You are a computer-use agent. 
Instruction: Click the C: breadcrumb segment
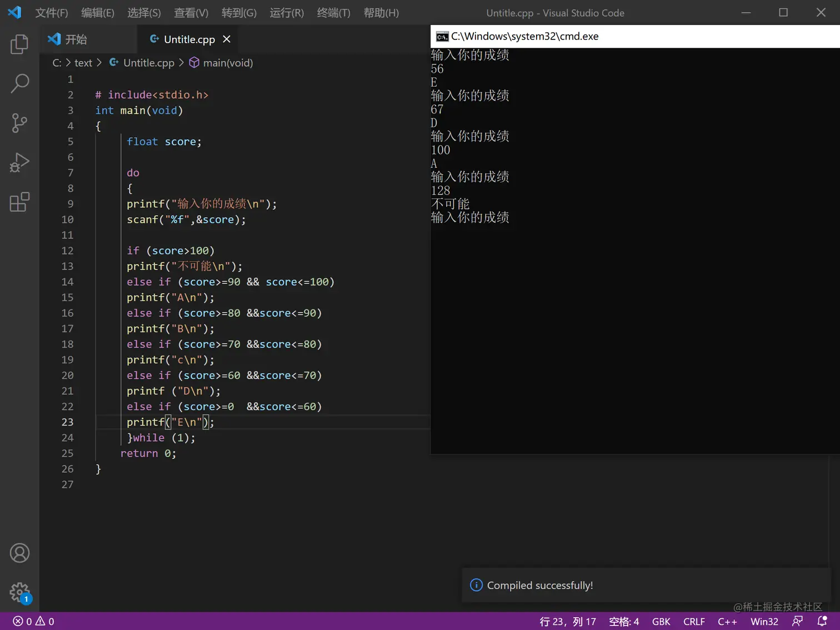coord(57,63)
